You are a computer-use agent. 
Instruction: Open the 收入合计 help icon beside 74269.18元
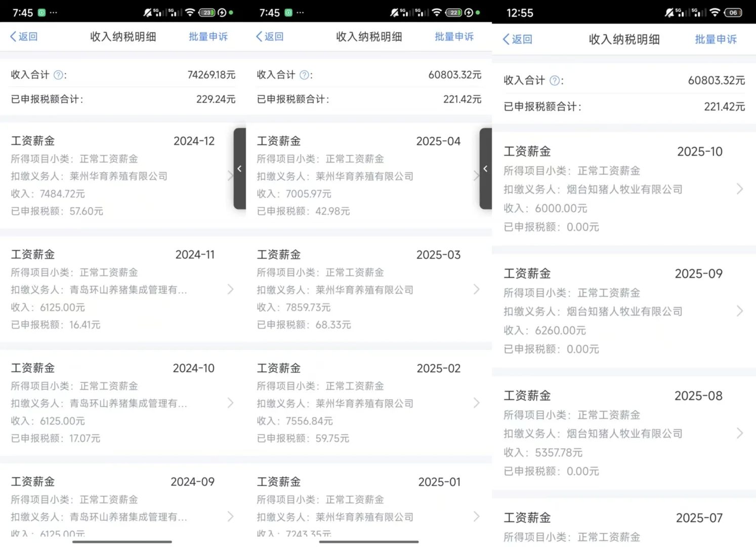[x=58, y=75]
